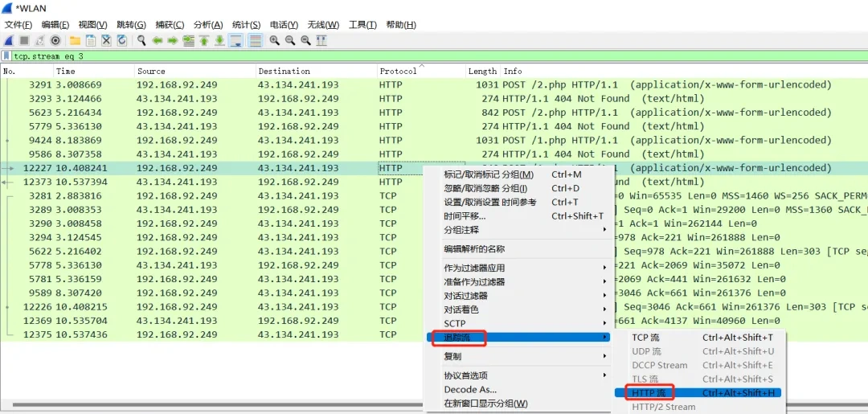The image size is (868, 414).
Task: Zoom in the main window text
Action: coord(274,40)
